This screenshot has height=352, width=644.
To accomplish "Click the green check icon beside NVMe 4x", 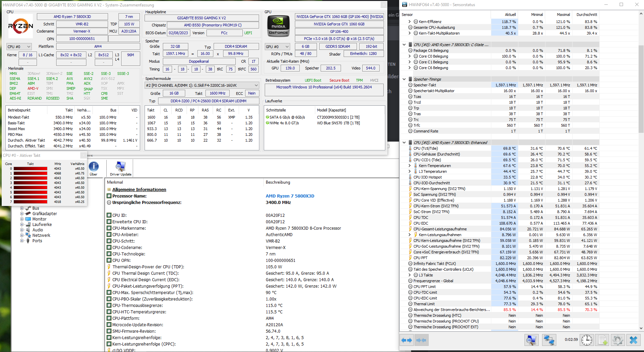I will pyautogui.click(x=267, y=123).
